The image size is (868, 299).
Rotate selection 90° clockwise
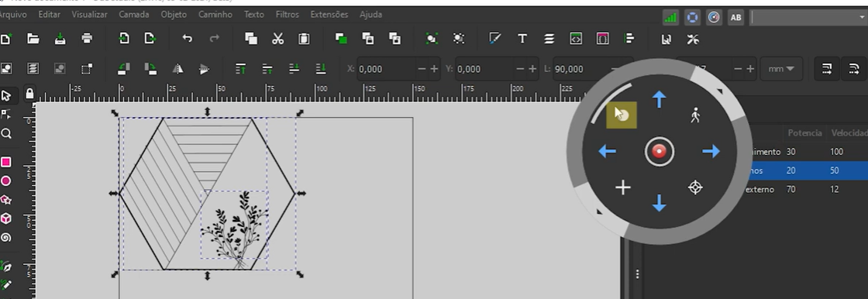click(150, 69)
